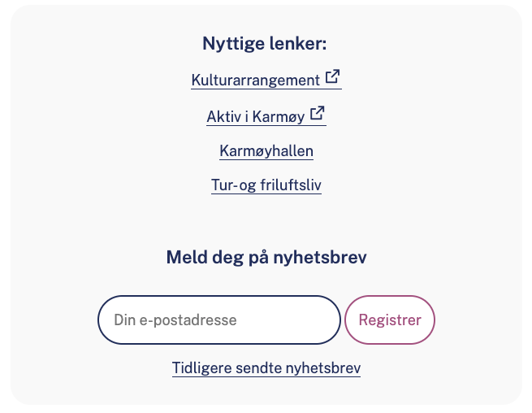Launch Aktiv i Karmøy in new window

click(256, 117)
